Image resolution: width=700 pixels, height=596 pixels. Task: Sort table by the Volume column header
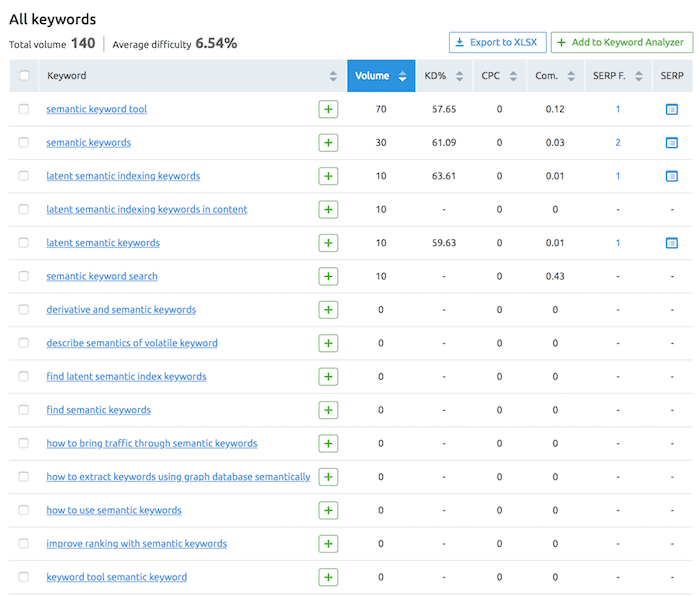click(381, 76)
